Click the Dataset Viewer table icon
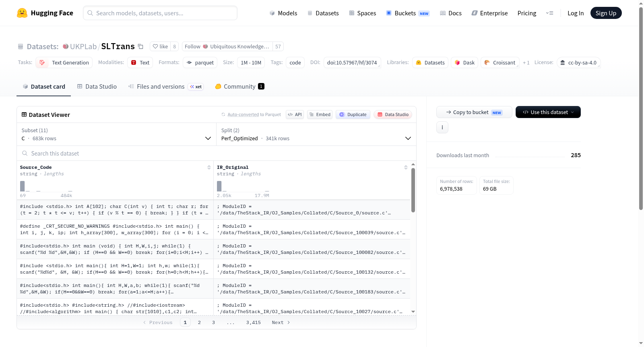 tap(24, 114)
